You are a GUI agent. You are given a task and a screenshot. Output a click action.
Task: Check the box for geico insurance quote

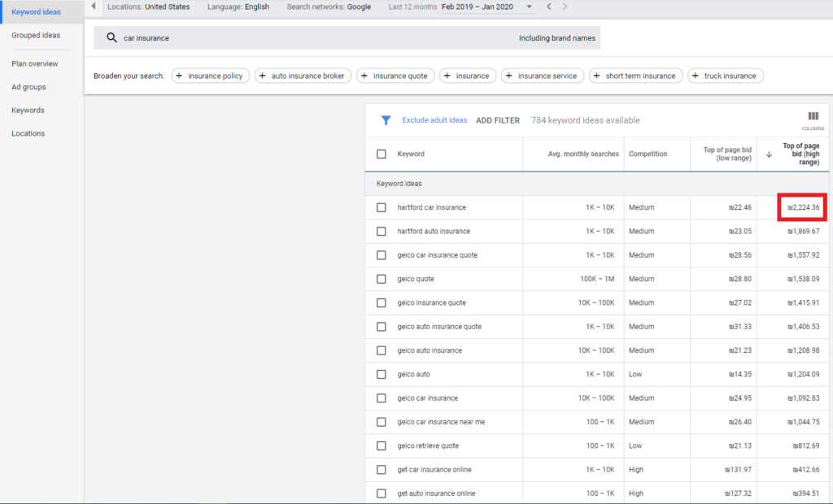click(382, 302)
